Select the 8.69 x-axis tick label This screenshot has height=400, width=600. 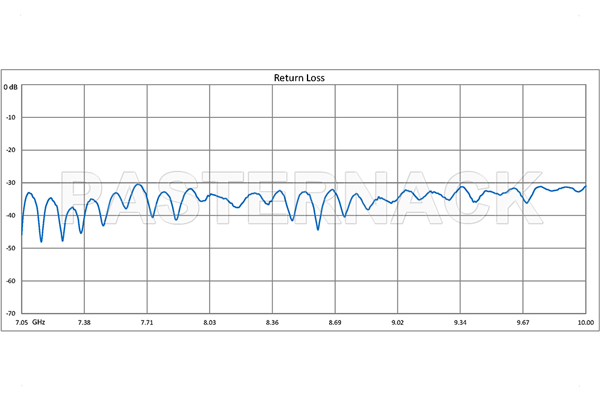[x=335, y=323]
